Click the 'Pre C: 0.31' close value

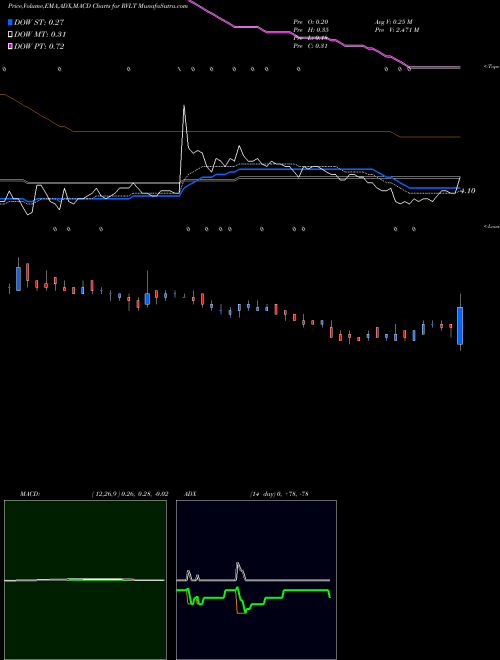[310, 46]
